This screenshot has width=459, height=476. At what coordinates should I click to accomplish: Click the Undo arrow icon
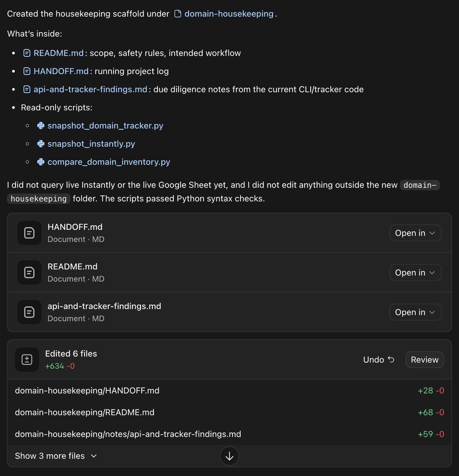pyautogui.click(x=391, y=359)
